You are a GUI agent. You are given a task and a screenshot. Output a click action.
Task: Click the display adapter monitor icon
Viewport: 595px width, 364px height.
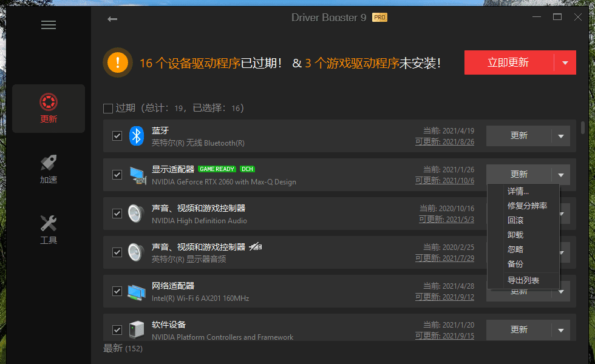coord(137,175)
